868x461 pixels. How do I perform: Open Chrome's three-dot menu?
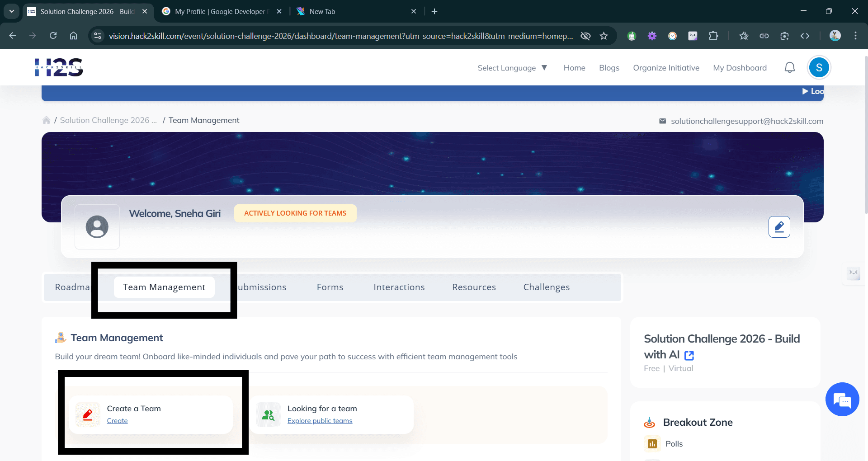tap(856, 35)
